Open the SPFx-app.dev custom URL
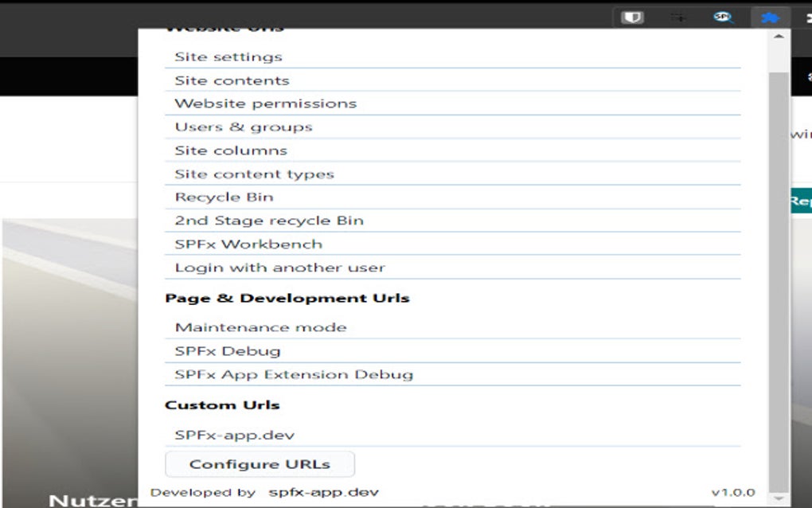812x508 pixels. (x=235, y=434)
